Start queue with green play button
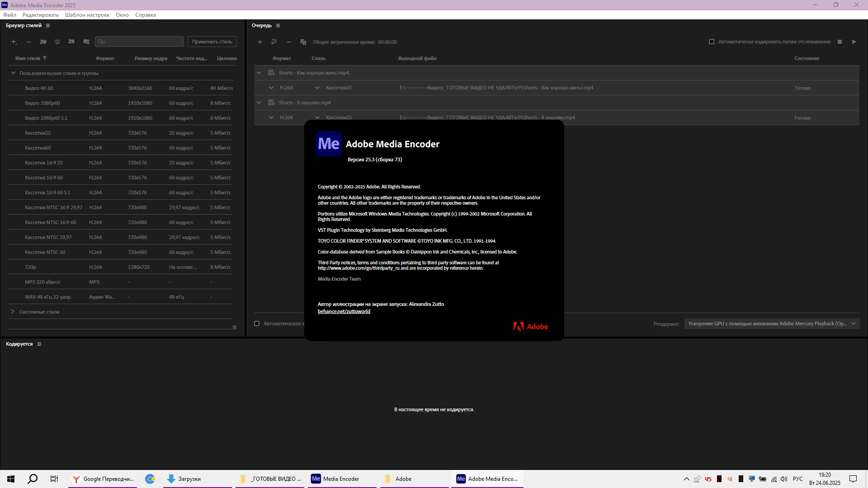 coord(854,42)
